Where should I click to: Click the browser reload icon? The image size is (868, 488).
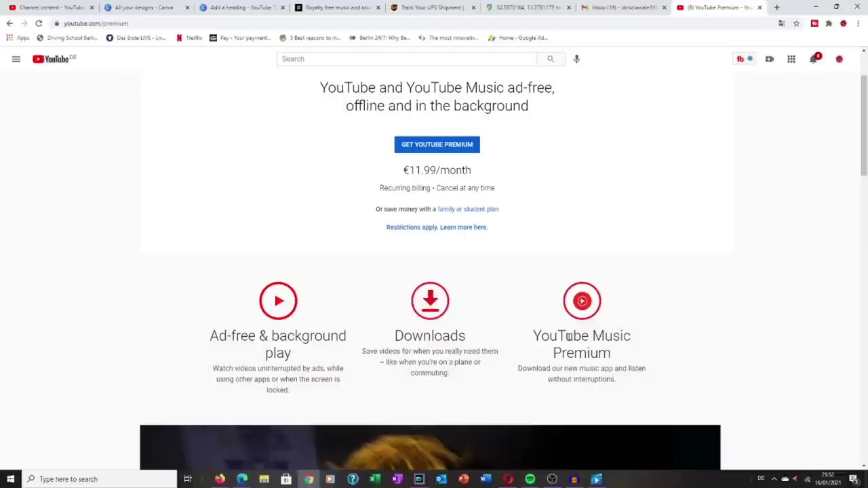(39, 23)
